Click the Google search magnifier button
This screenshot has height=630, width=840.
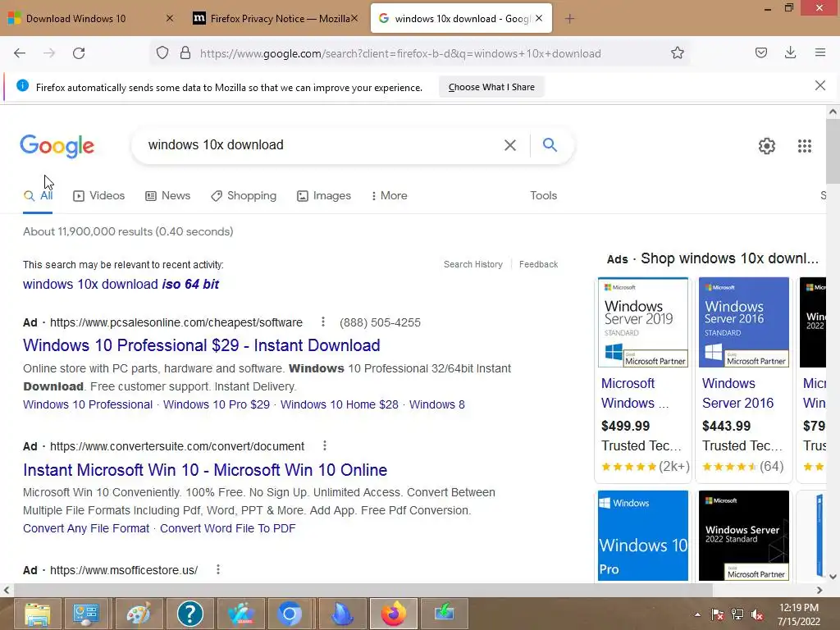(x=550, y=144)
